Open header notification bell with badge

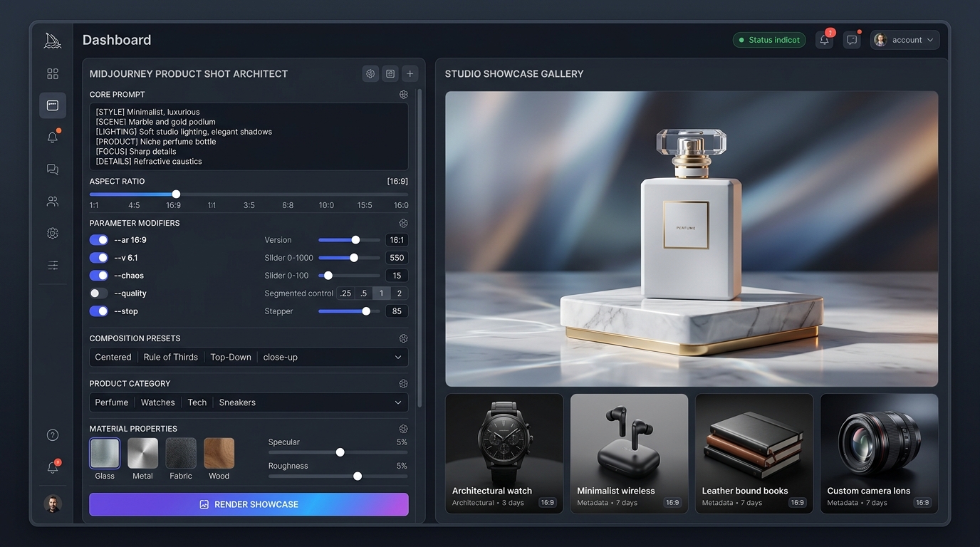point(825,40)
